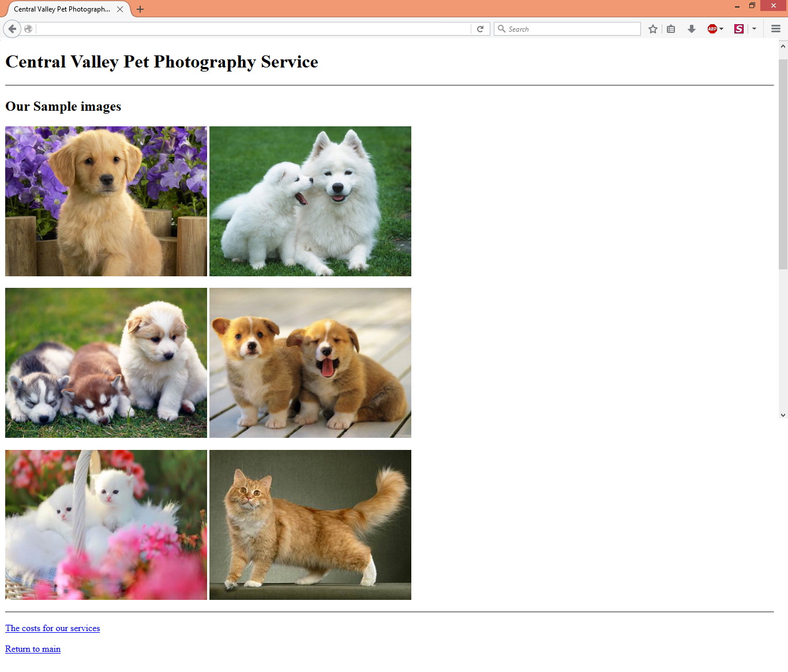Image resolution: width=788 pixels, height=672 pixels.
Task: Focus the URL address bar
Action: coord(254,29)
